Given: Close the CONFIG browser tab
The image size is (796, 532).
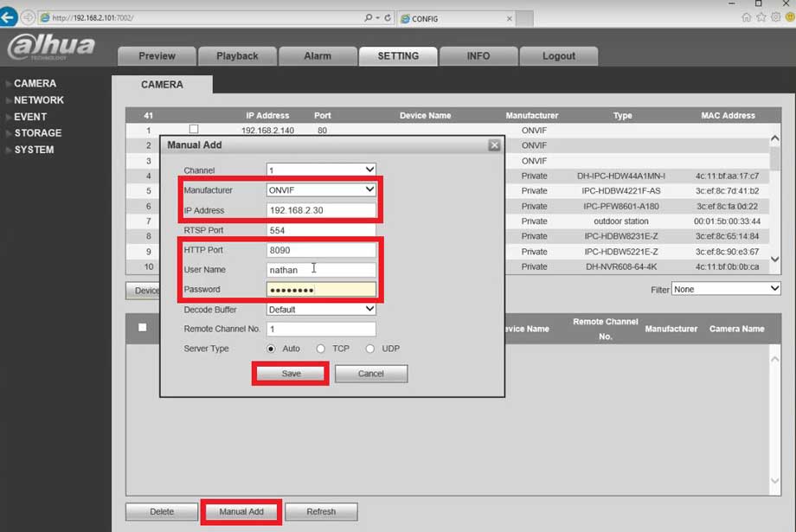Looking at the screenshot, I should pos(509,18).
